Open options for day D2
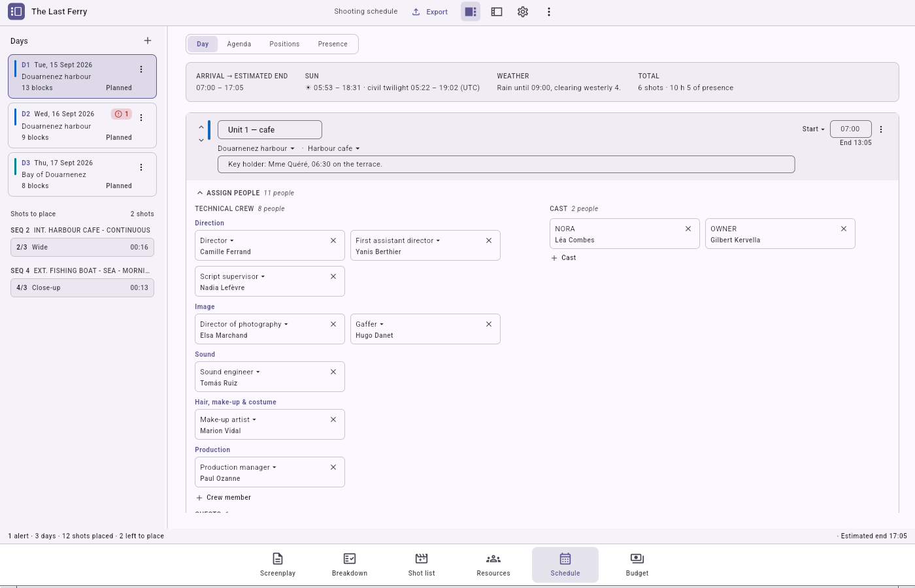 pyautogui.click(x=141, y=118)
